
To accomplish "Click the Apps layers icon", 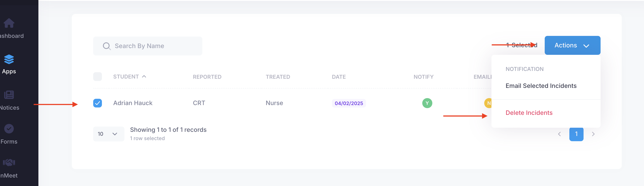I will pos(9,59).
